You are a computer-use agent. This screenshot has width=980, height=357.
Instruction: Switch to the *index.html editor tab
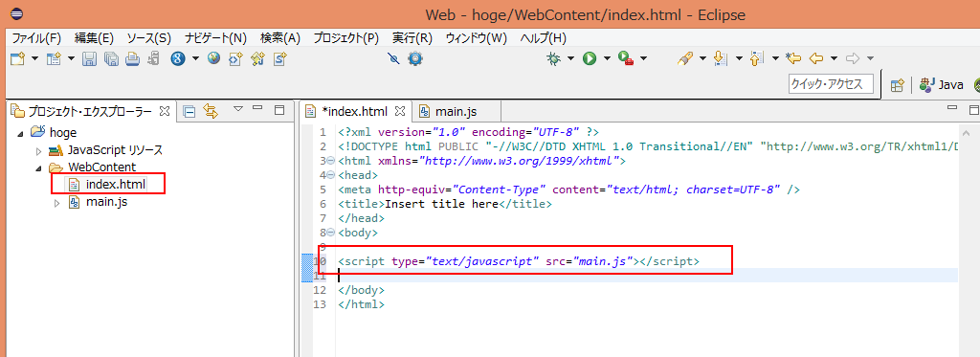point(354,111)
